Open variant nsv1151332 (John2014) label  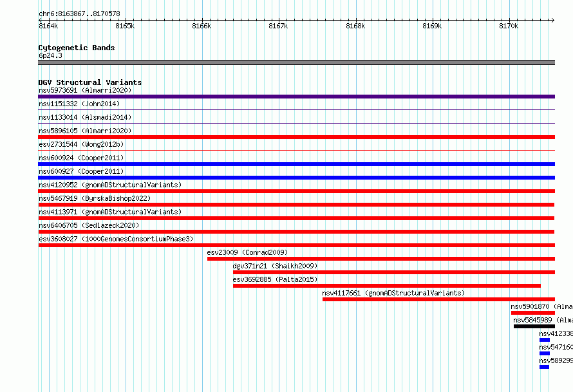click(x=79, y=104)
